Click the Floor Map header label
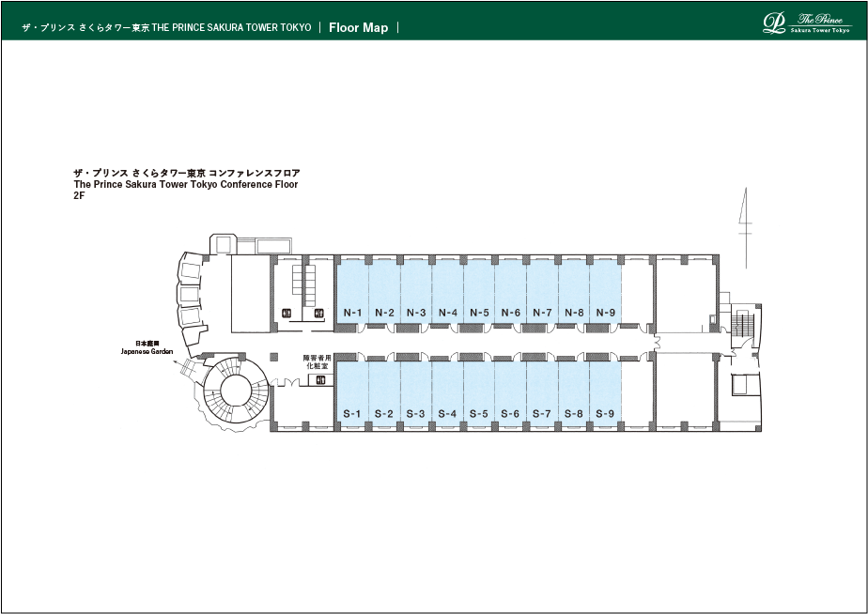This screenshot has width=868, height=614. 358,27
